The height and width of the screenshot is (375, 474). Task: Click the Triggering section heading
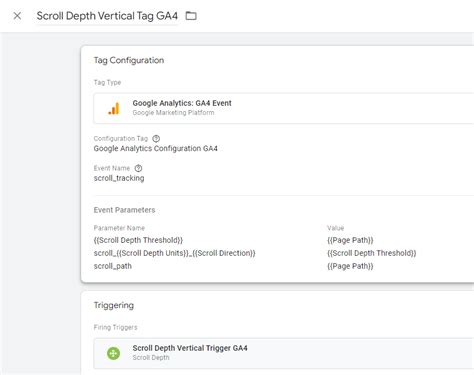pos(114,305)
